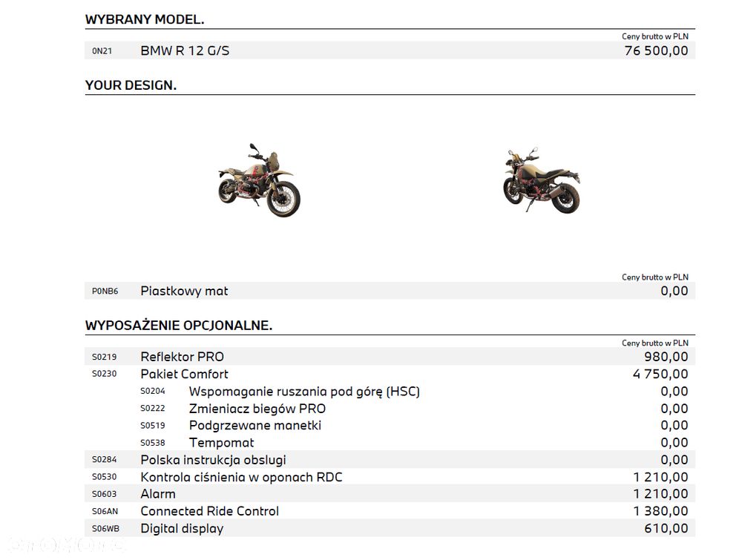Click the price in the RDC row

tap(660, 477)
